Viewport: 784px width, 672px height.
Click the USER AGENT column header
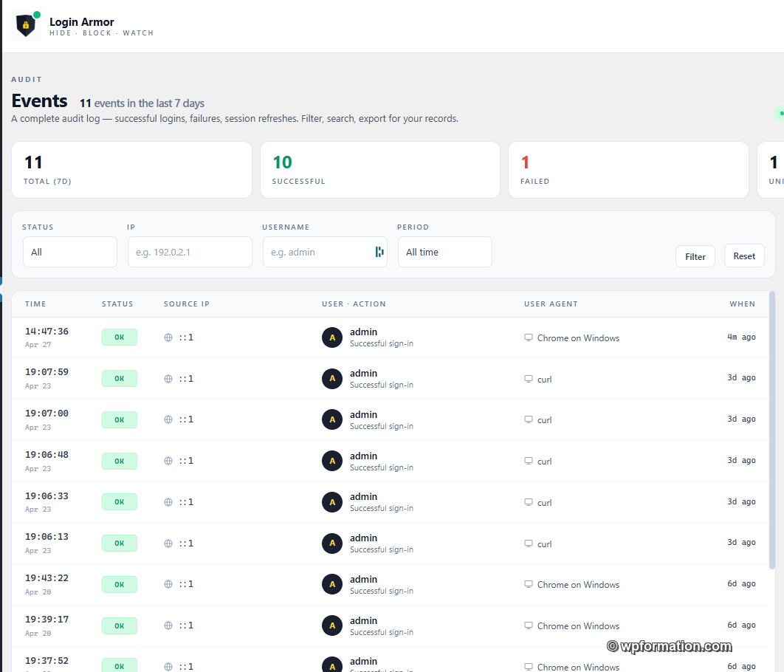pyautogui.click(x=551, y=304)
